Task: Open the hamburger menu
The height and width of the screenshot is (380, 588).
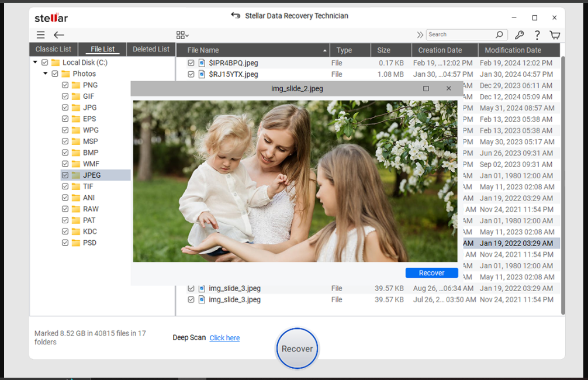Action: pos(40,34)
